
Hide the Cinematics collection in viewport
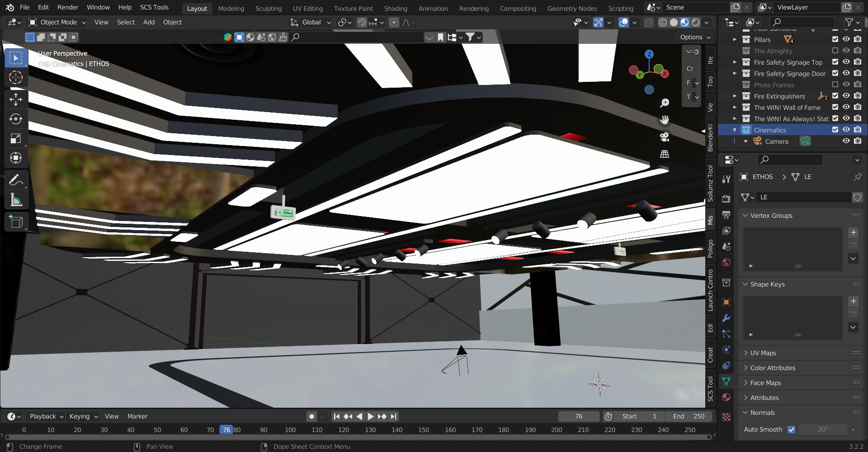point(846,130)
